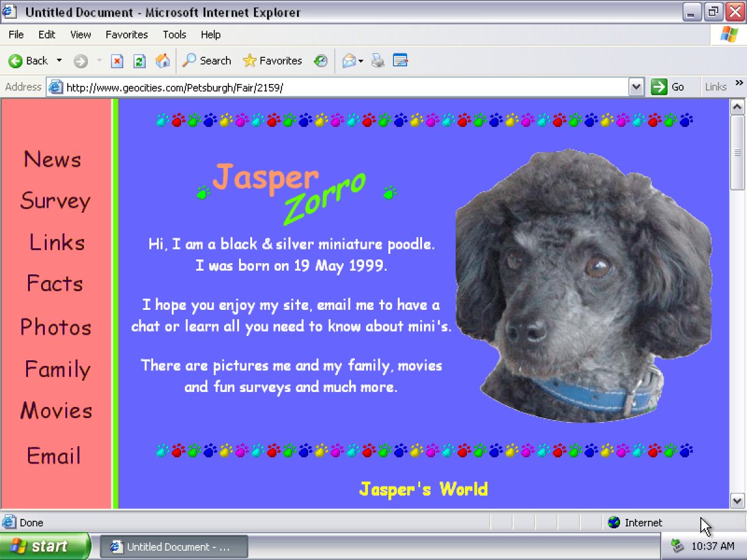Image resolution: width=747 pixels, height=560 pixels.
Task: Click the green paw left of title
Action: (203, 193)
